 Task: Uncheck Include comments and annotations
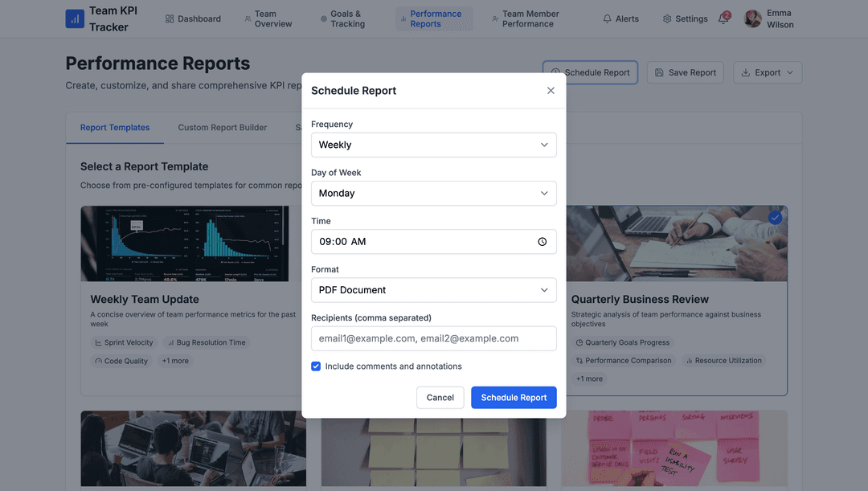[x=316, y=366]
